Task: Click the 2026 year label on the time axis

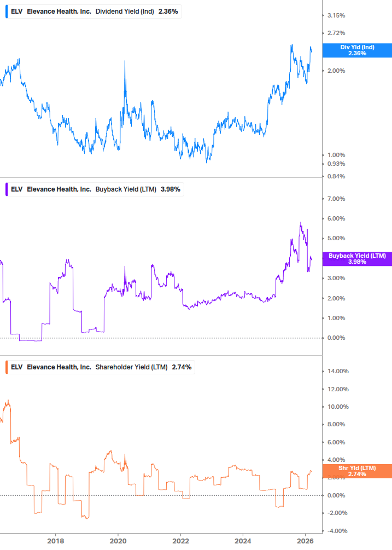Action: click(305, 541)
